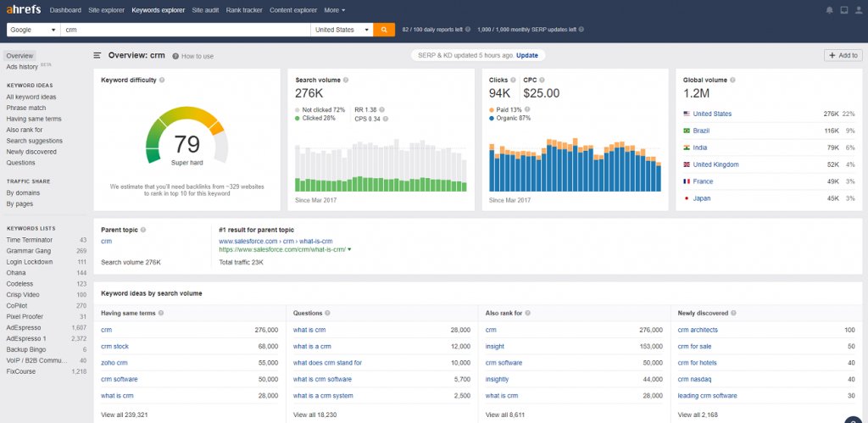The image size is (868, 423).
Task: Open Site explorer in top navigation
Action: click(x=106, y=10)
